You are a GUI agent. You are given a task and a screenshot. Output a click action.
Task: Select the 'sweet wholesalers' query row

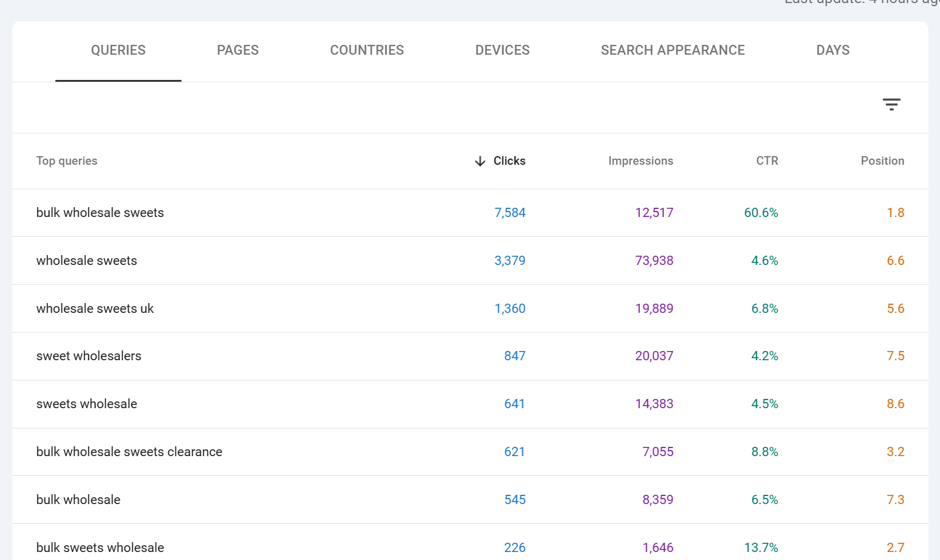coord(89,356)
